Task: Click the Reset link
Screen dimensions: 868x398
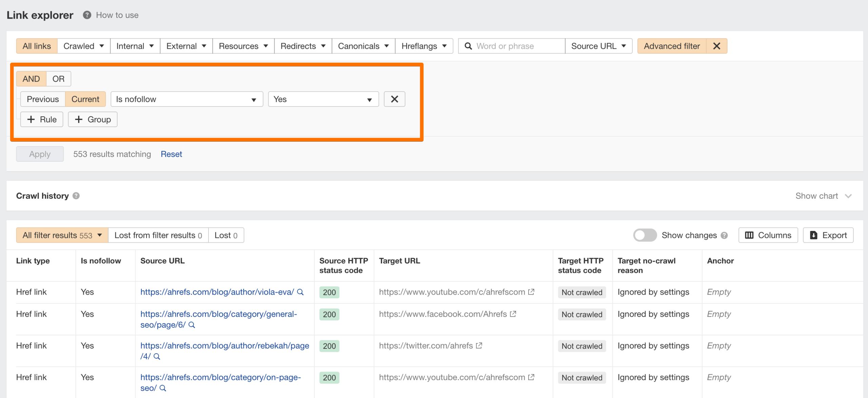Action: (x=171, y=154)
